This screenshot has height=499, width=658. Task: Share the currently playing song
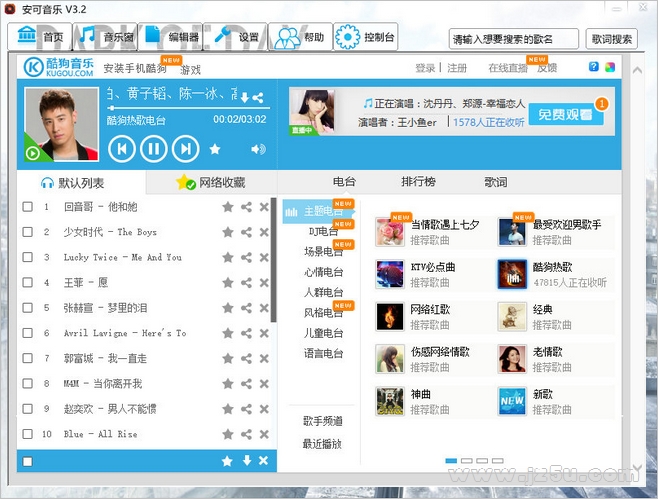point(258,97)
